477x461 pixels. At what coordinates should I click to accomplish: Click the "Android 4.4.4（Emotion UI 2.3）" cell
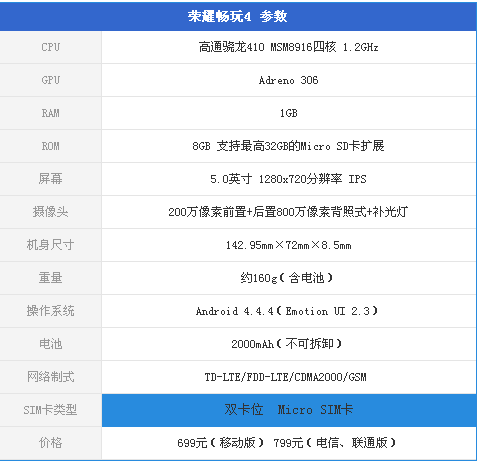point(289,311)
